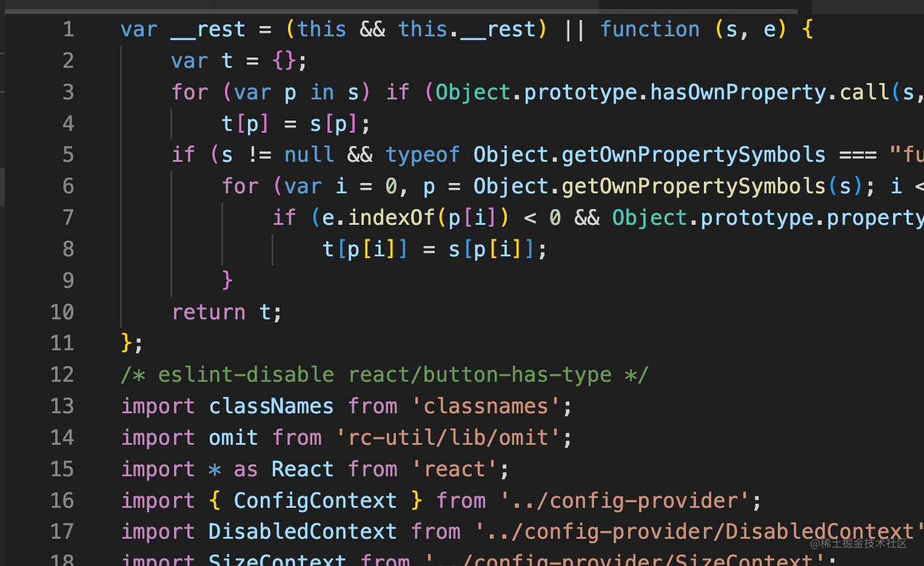Click line number 11 in the gutter
Viewport: 924px width, 566px height.
62,343
